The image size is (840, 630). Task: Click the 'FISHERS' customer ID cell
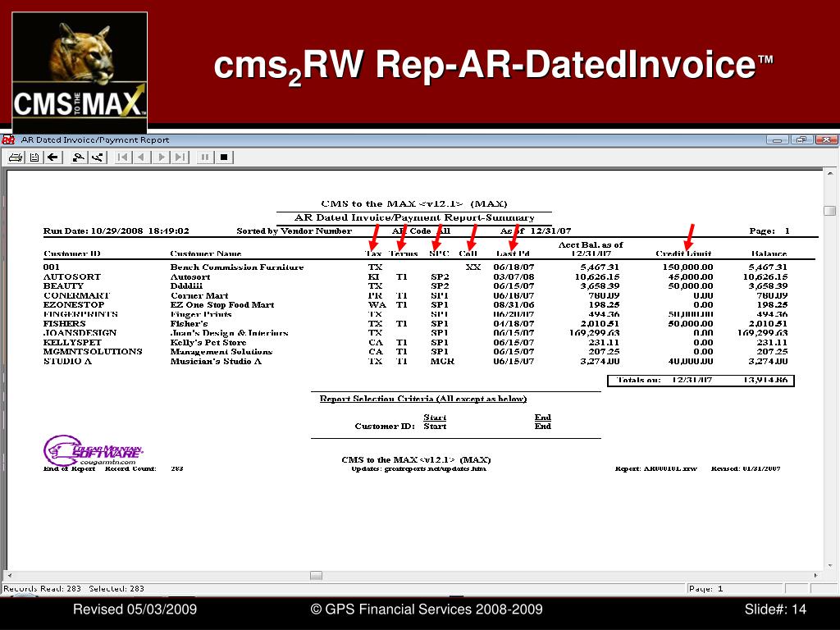[64, 323]
